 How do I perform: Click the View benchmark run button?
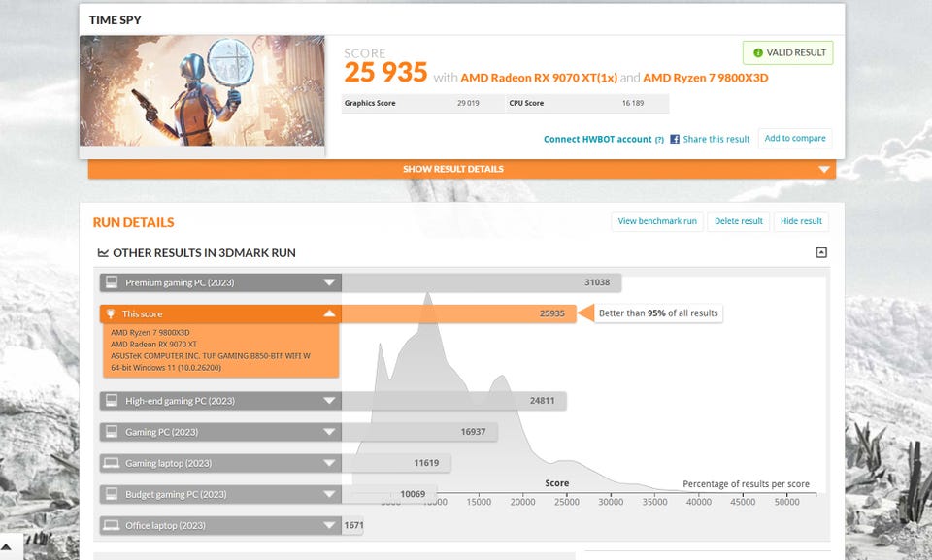click(657, 221)
